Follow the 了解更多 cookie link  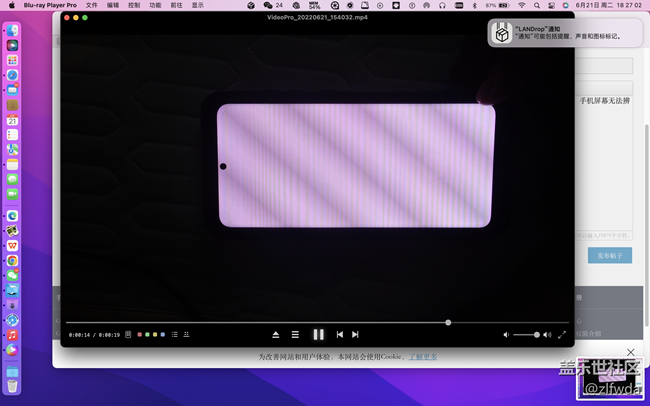point(422,357)
